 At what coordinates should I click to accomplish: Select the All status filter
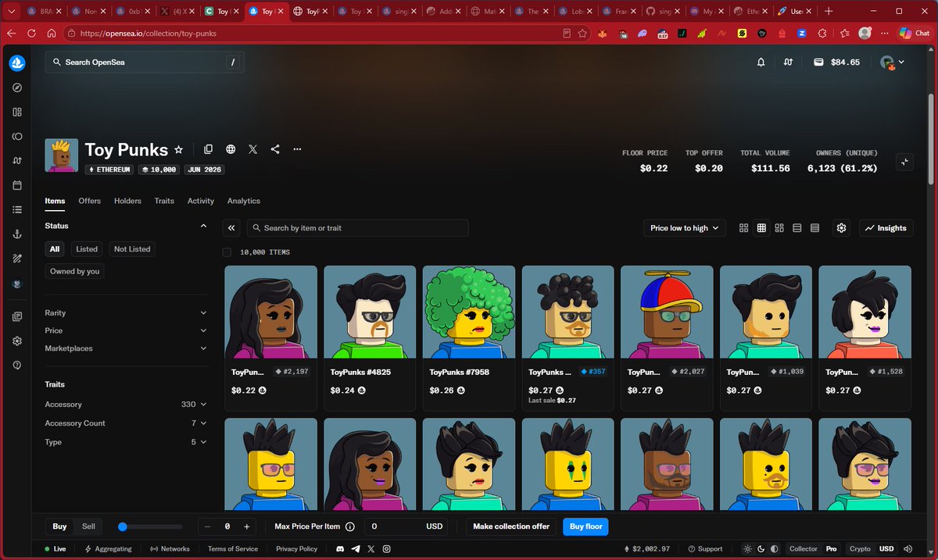click(x=55, y=249)
